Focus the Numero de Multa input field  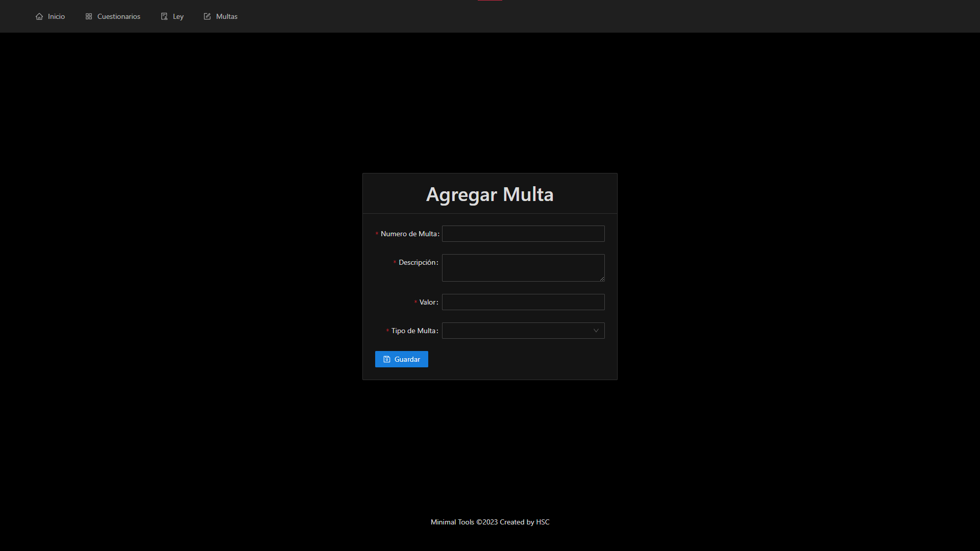[523, 234]
